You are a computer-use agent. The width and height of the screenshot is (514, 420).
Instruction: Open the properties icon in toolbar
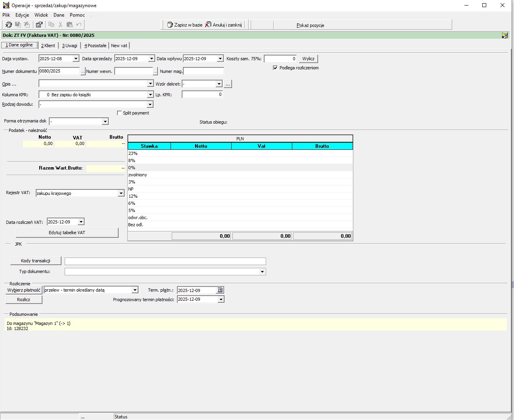39,25
